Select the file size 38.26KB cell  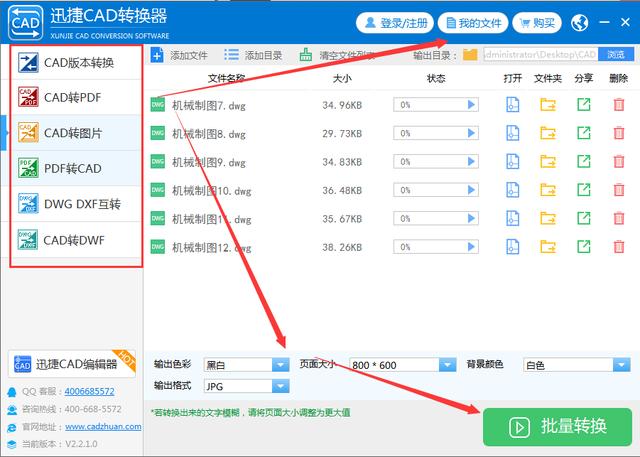click(x=342, y=247)
